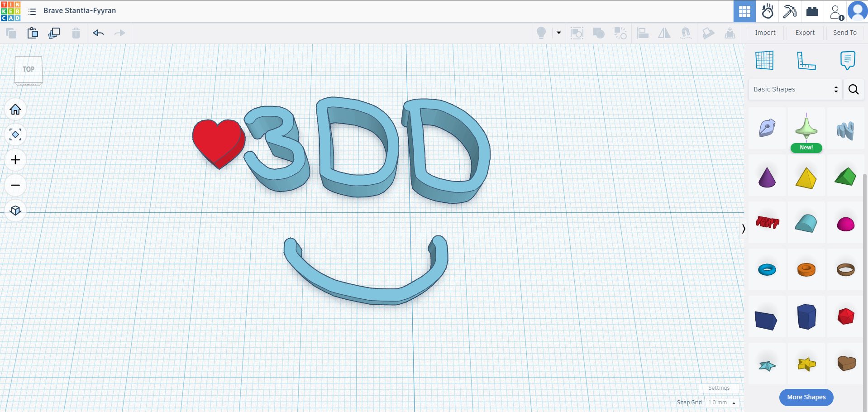This screenshot has width=868, height=412.
Task: Zoom in with the plus icon
Action: 15,160
